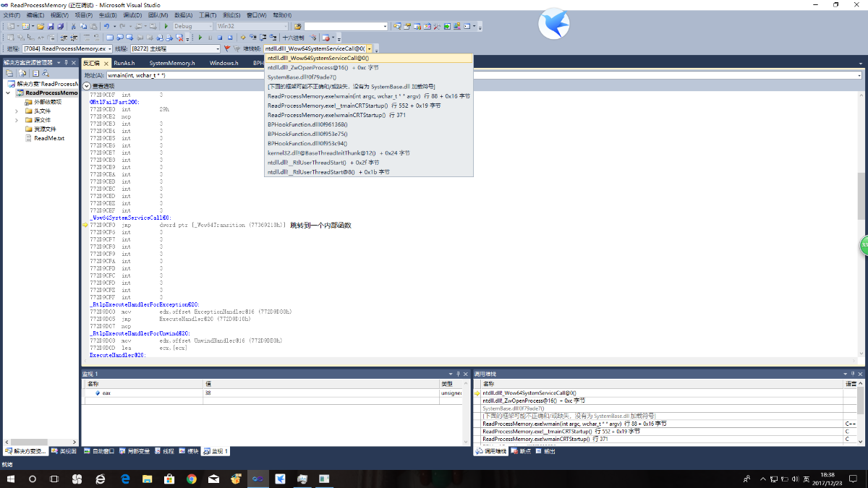
Task: Click the blue bird floating icon at top
Action: click(x=555, y=23)
